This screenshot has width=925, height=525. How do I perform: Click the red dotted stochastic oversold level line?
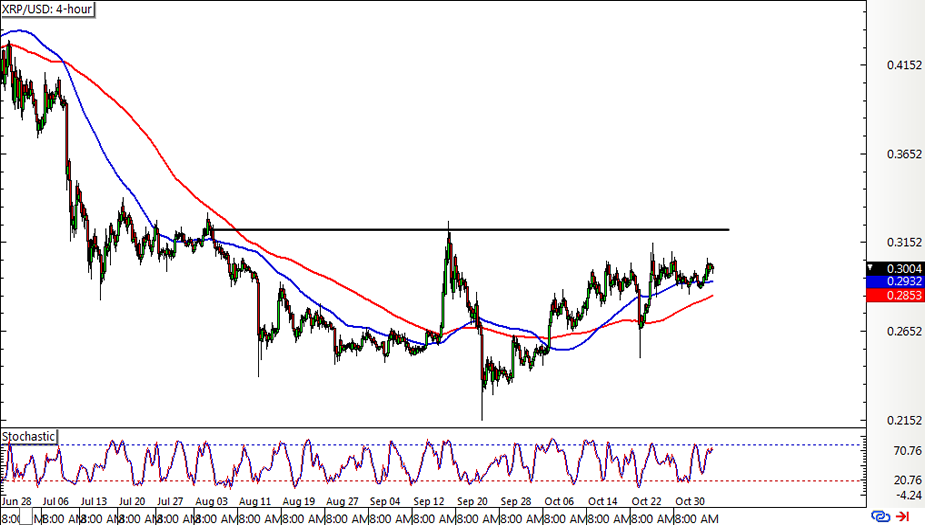pos(434,481)
